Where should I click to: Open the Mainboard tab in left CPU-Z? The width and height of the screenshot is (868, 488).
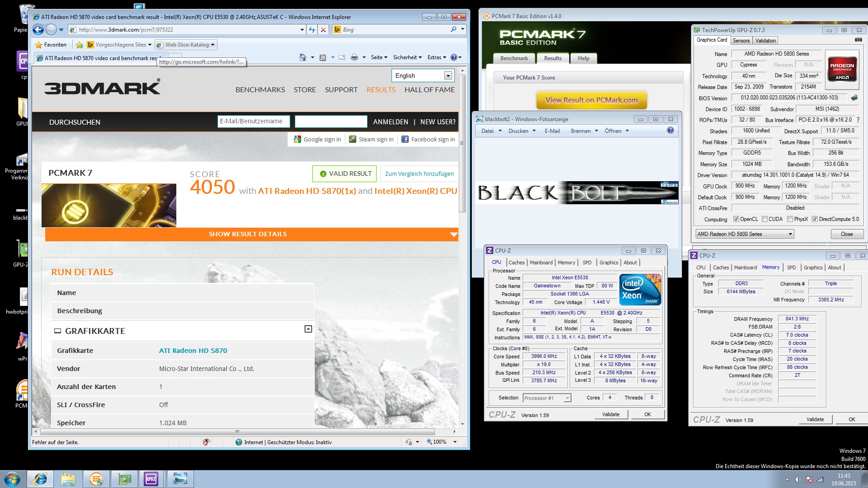541,263
